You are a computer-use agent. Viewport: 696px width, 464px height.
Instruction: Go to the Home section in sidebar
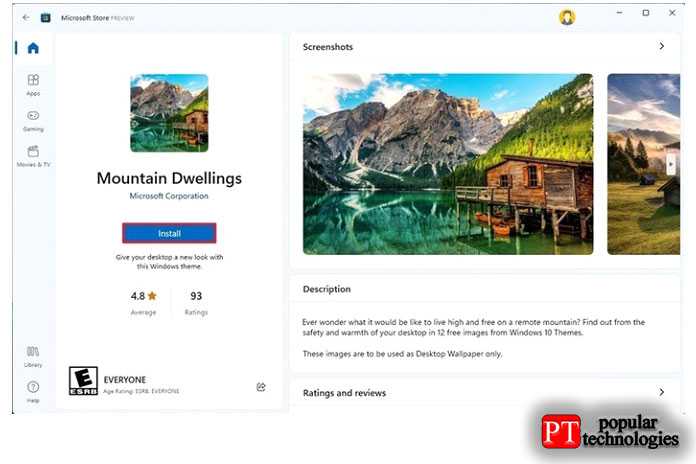pos(33,48)
